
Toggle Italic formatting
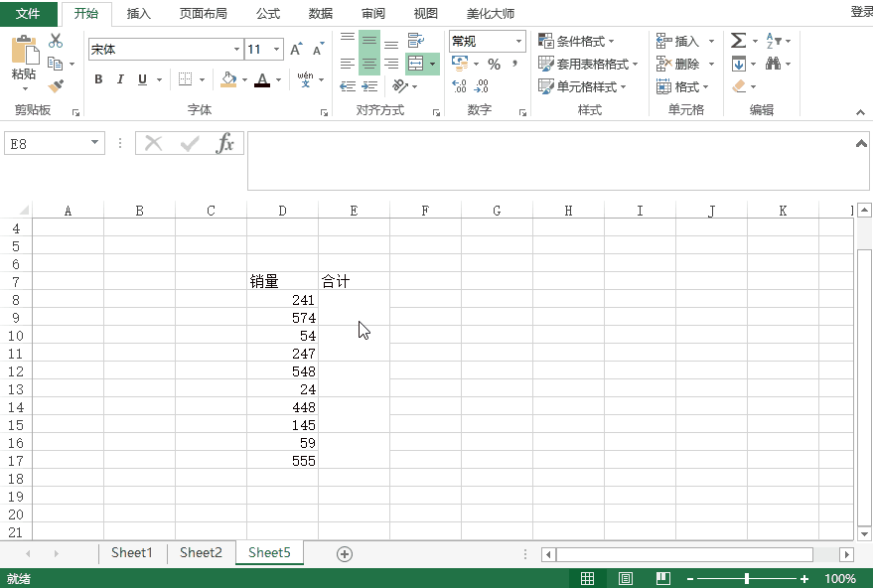click(x=120, y=79)
